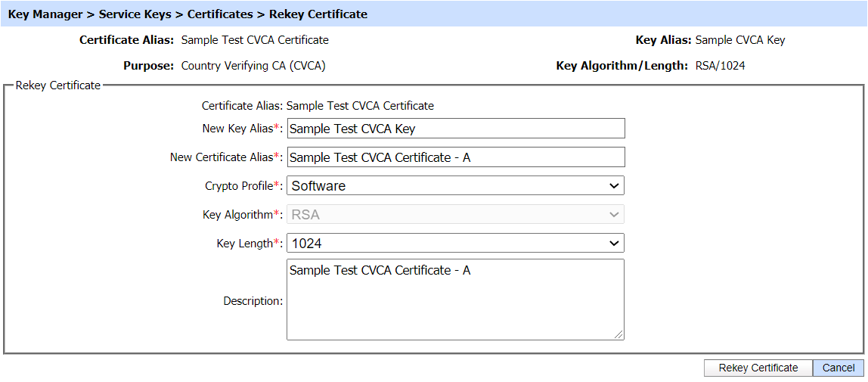The height and width of the screenshot is (382, 868).
Task: Focus the New Key Alias text field
Action: coord(456,129)
